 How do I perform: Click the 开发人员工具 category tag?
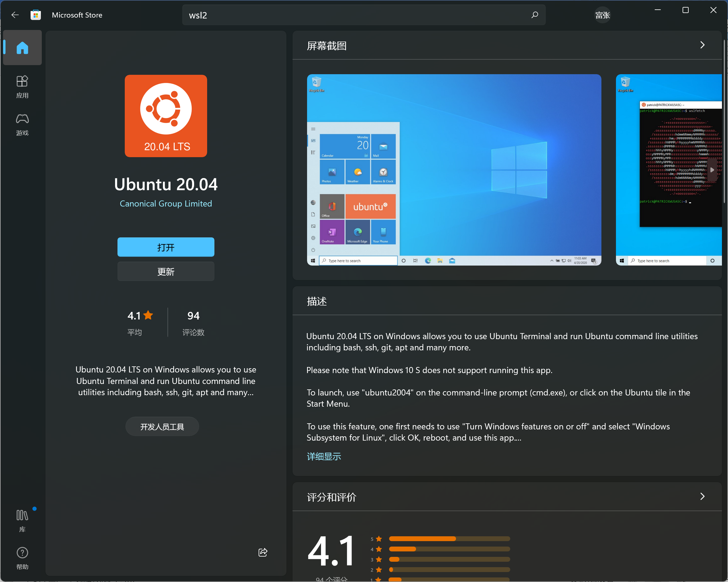[162, 427]
